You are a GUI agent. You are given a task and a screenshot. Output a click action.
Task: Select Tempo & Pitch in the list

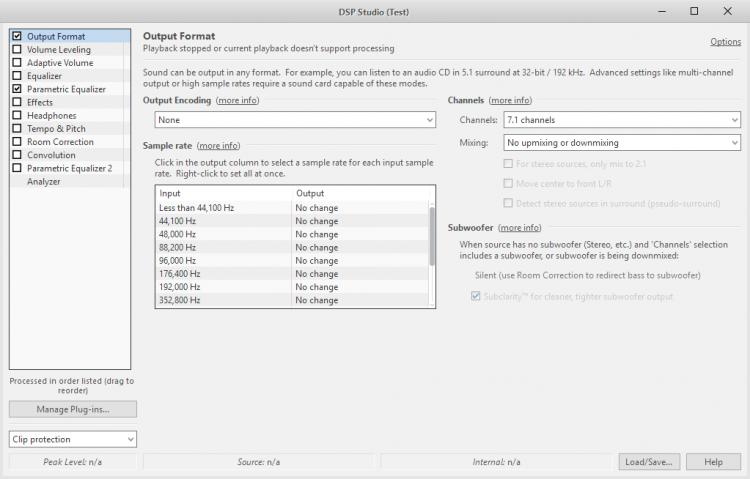(56, 129)
